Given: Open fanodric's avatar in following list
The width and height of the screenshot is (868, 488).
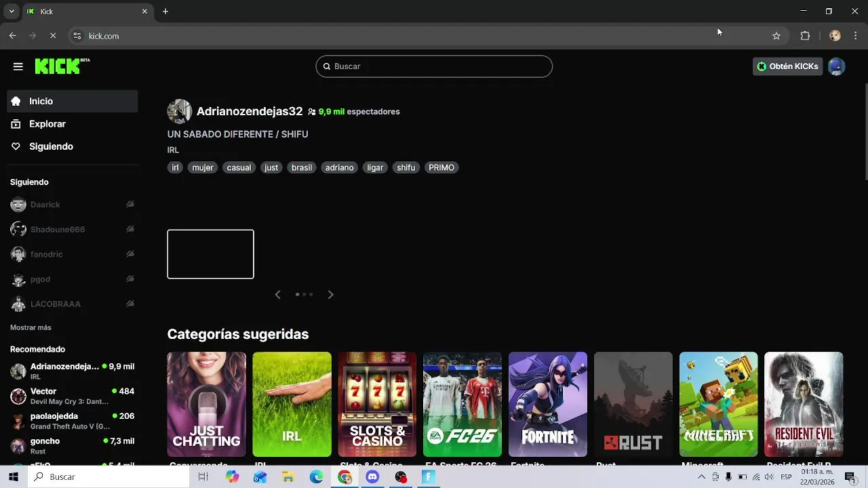Looking at the screenshot, I should pos(18,254).
